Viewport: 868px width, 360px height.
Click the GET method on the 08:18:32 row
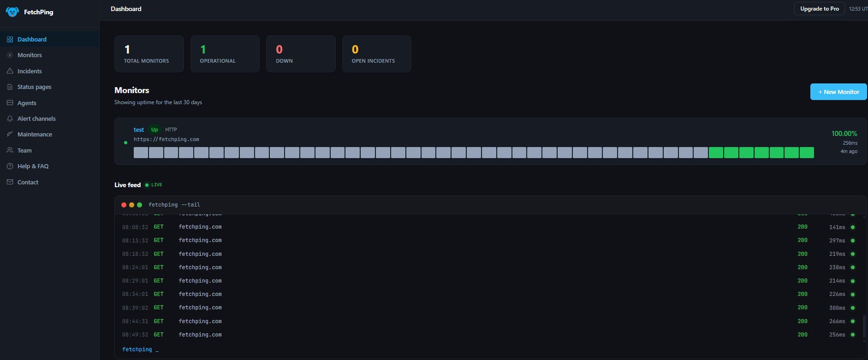(159, 254)
